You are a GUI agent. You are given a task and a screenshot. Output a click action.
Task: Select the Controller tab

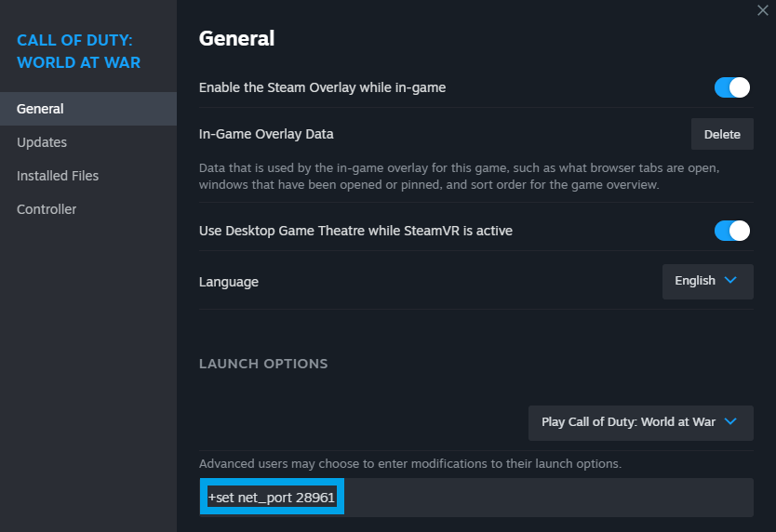click(47, 209)
